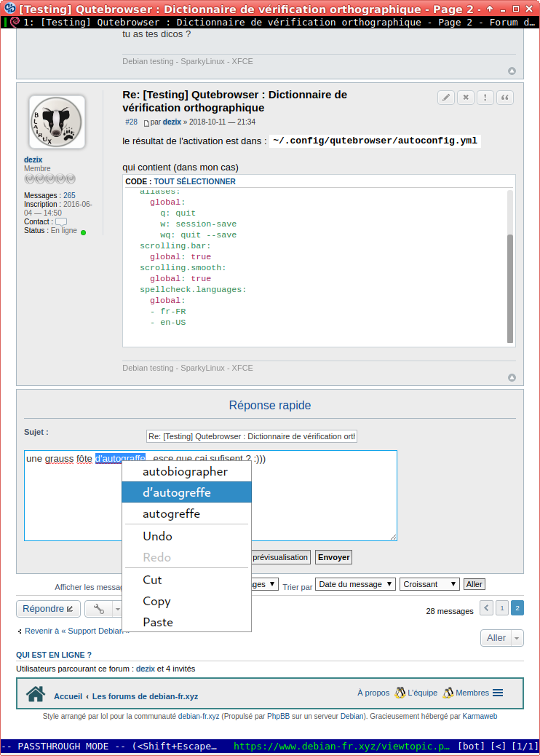This screenshot has width=540, height=756.
Task: Report post #28 with exclamation icon
Action: pos(485,98)
